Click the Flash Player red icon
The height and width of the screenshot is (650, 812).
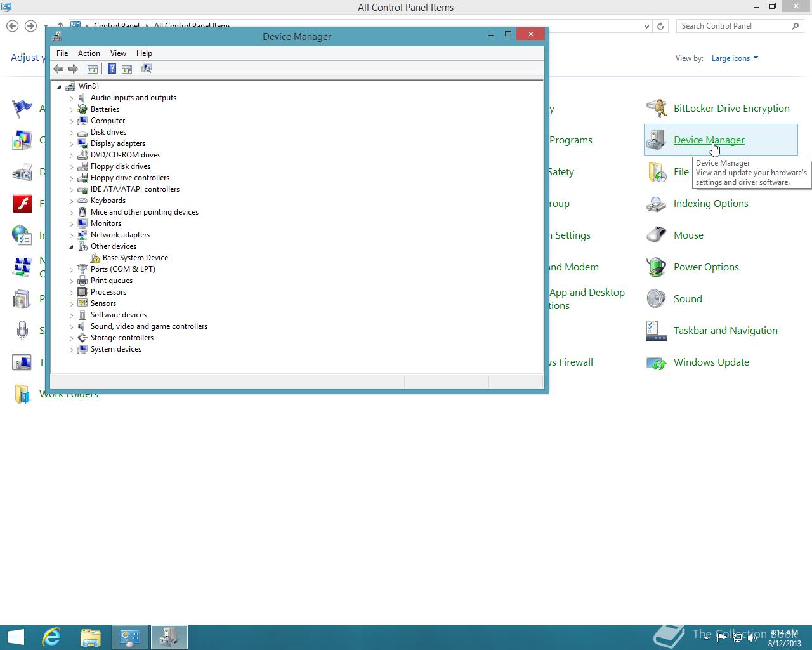point(22,204)
